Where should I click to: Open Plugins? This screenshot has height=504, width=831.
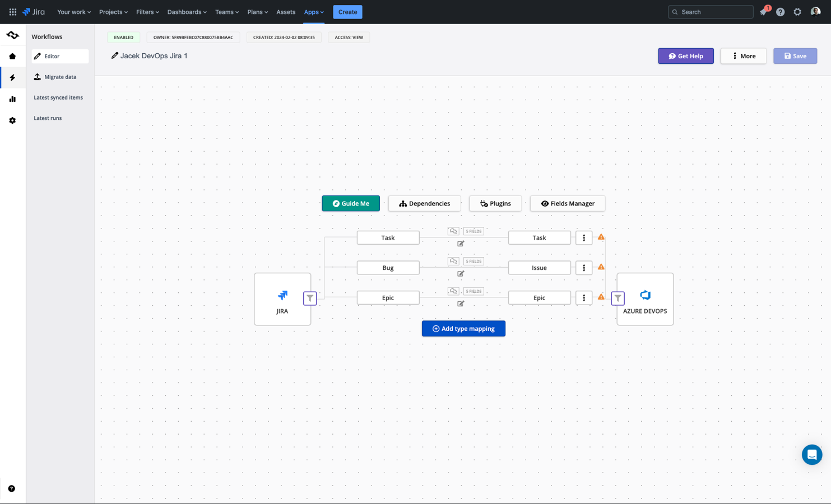coord(495,203)
